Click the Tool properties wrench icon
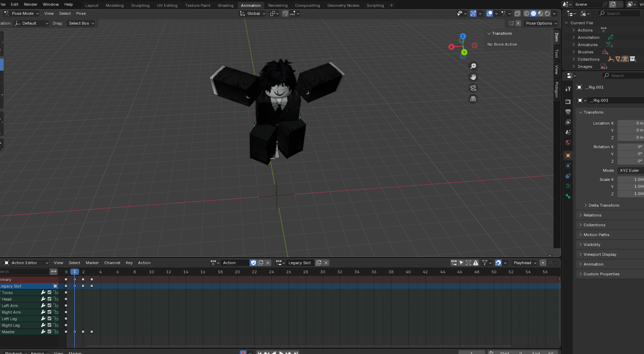Image resolution: width=644 pixels, height=354 pixels. 568,89
